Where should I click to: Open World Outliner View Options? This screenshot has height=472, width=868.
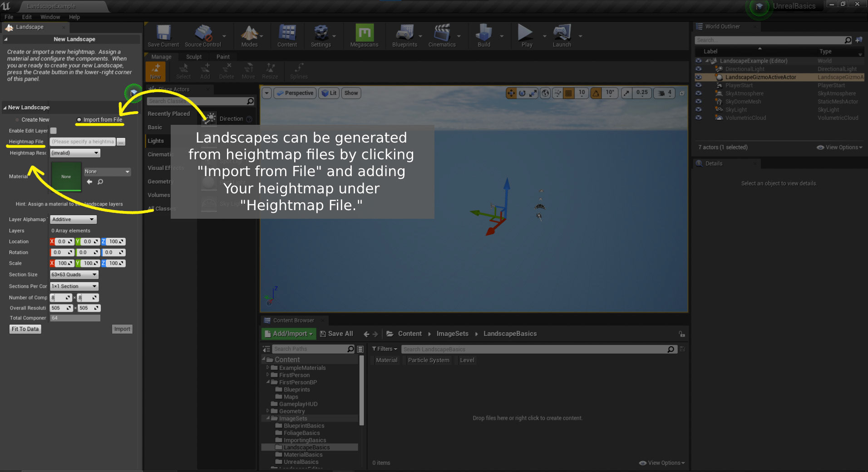839,147
